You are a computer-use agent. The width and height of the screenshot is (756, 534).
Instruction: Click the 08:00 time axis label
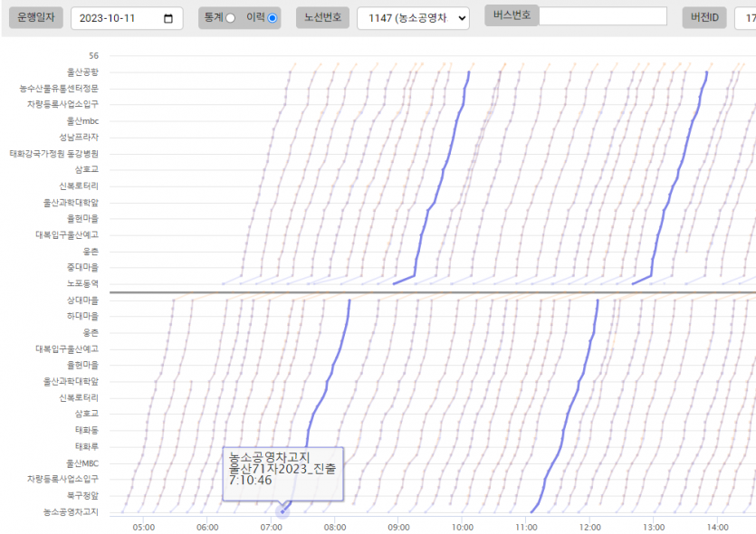click(335, 526)
